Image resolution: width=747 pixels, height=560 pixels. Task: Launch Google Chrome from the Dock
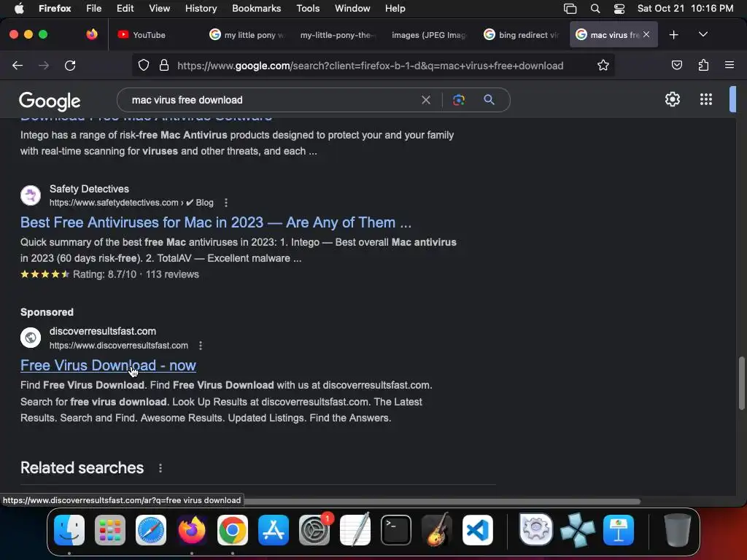pyautogui.click(x=233, y=530)
